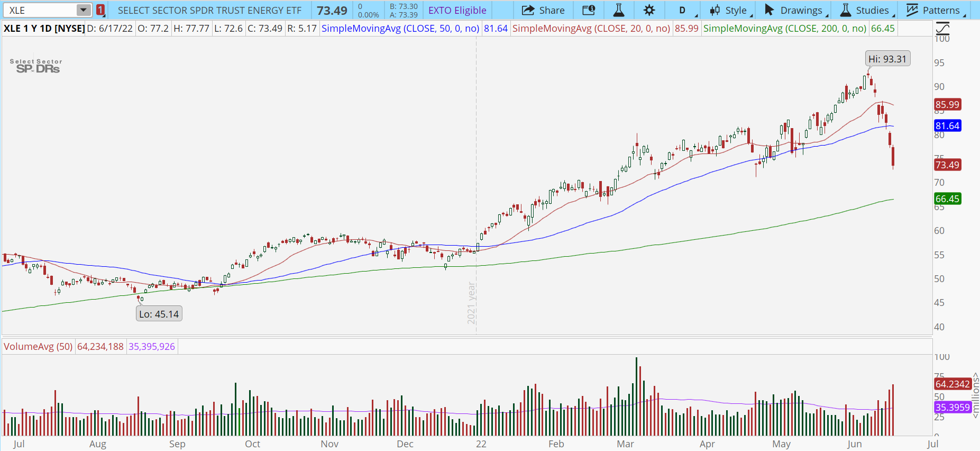Image resolution: width=980 pixels, height=451 pixels.
Task: Click the red symbol link number 1 icon
Action: click(x=100, y=10)
